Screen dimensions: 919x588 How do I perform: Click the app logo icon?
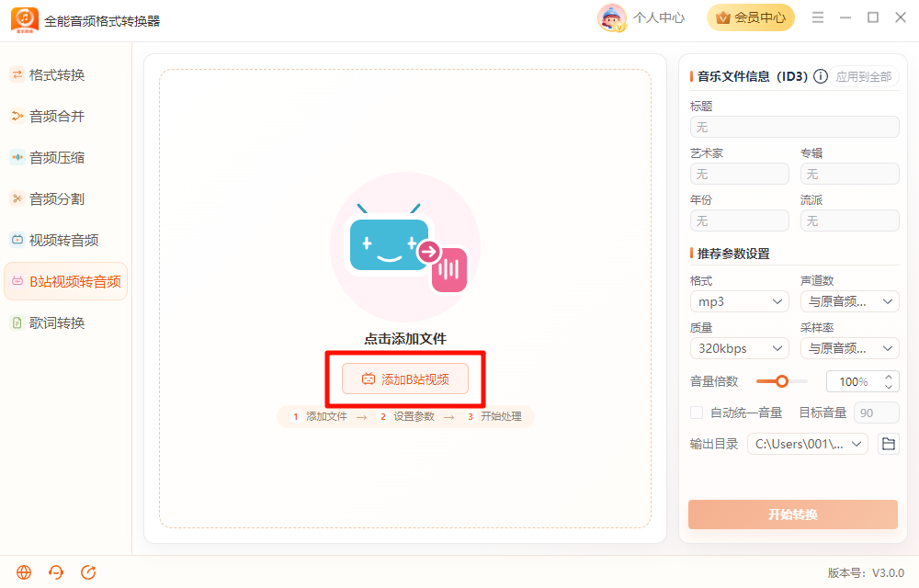coord(25,20)
